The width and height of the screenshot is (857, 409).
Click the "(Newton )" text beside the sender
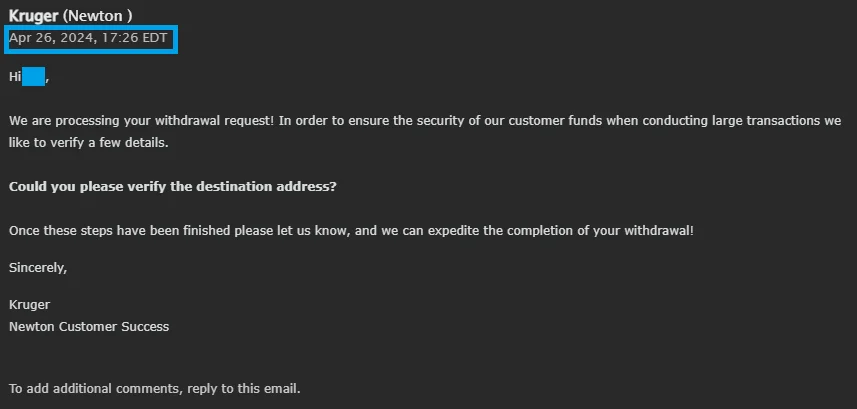tap(98, 17)
